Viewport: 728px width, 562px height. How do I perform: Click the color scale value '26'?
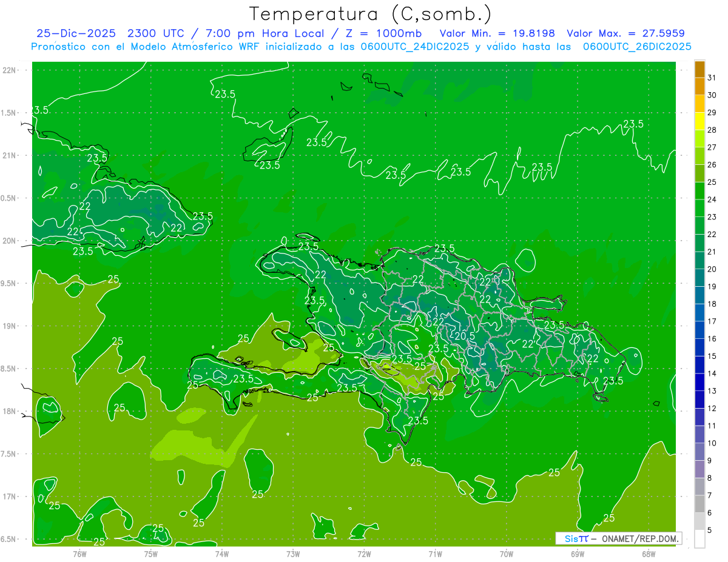tap(712, 164)
